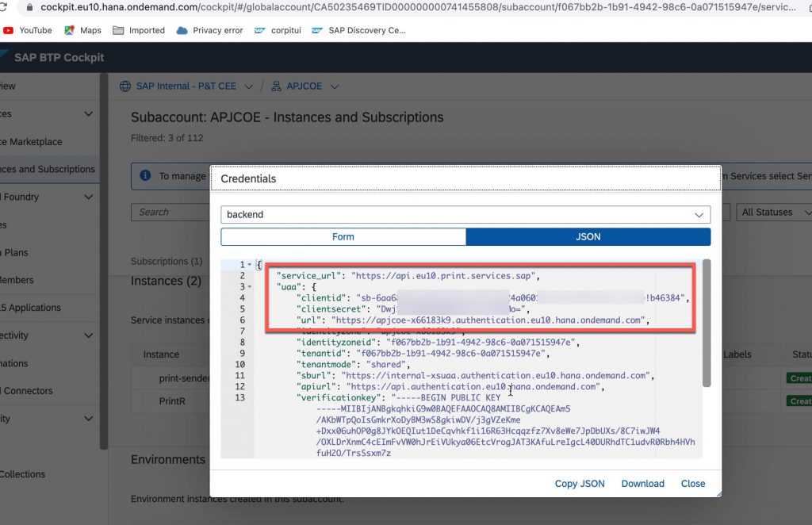Click the subaccount icon beside APJCOE
Viewport: 812px width, 525px height.
[277, 86]
